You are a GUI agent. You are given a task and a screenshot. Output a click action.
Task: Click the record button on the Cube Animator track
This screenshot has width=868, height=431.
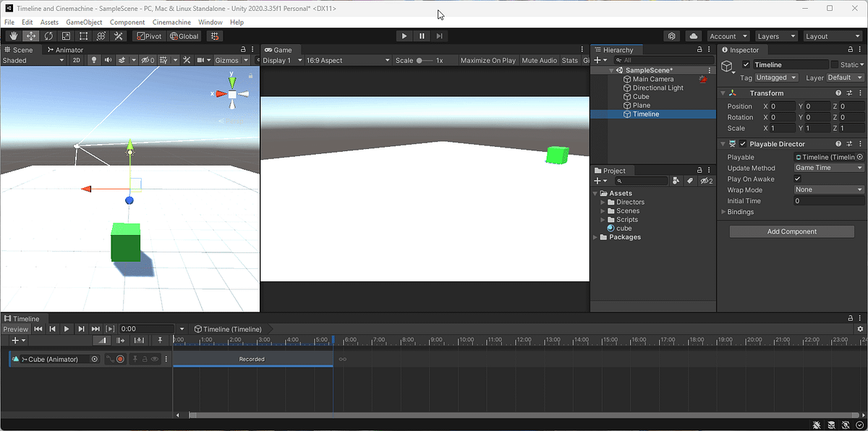click(120, 359)
